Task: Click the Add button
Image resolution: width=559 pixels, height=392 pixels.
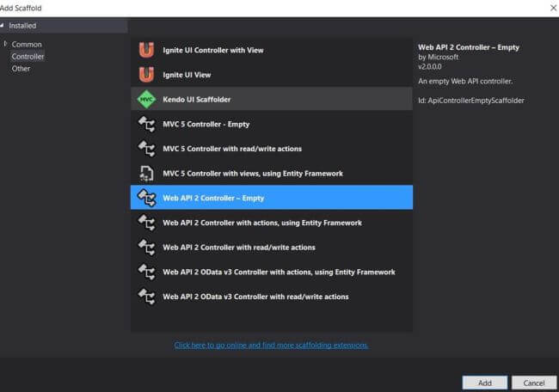Action: coord(485,383)
